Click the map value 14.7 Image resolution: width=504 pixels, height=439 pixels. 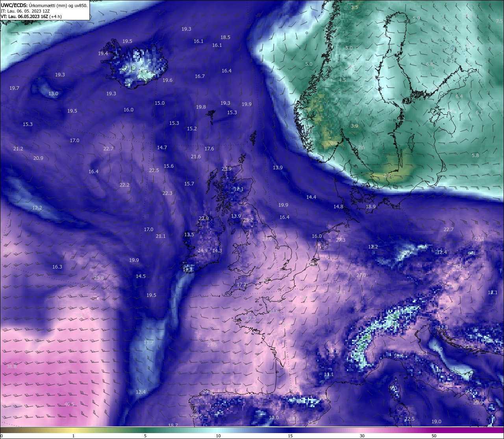coord(162,148)
